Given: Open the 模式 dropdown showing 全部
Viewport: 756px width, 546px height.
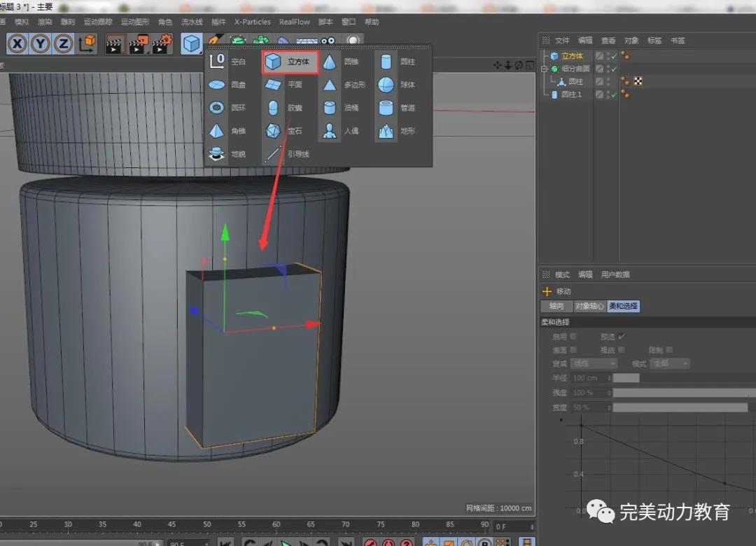Looking at the screenshot, I should click(x=670, y=364).
